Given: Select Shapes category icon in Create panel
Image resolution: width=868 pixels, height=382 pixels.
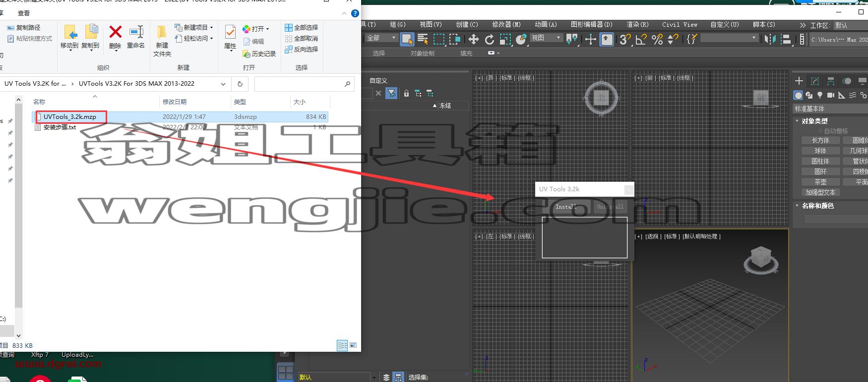Looking at the screenshot, I should [809, 95].
